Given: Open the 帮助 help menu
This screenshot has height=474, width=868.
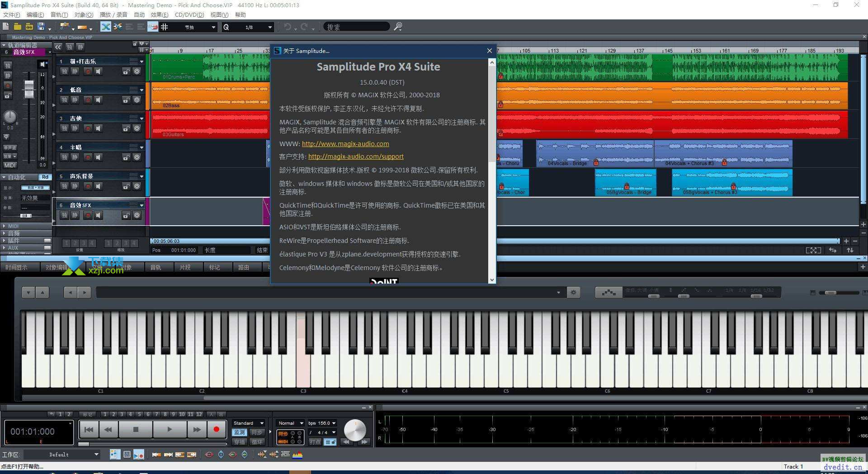Looking at the screenshot, I should click(241, 14).
